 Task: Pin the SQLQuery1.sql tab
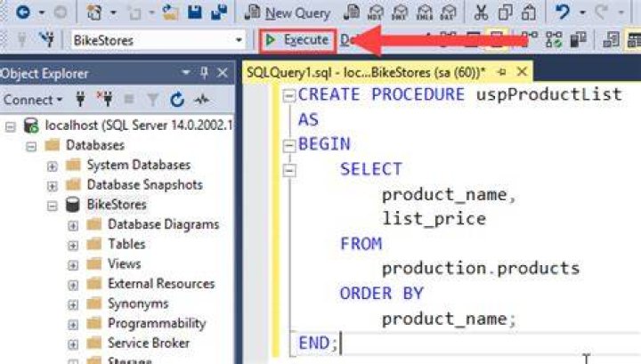tap(502, 72)
